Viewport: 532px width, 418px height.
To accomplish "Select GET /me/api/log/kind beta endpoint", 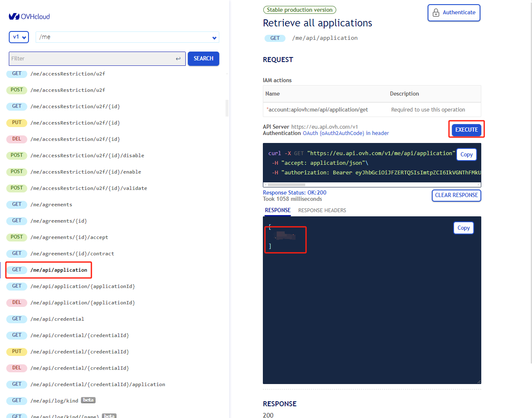I will click(51, 401).
